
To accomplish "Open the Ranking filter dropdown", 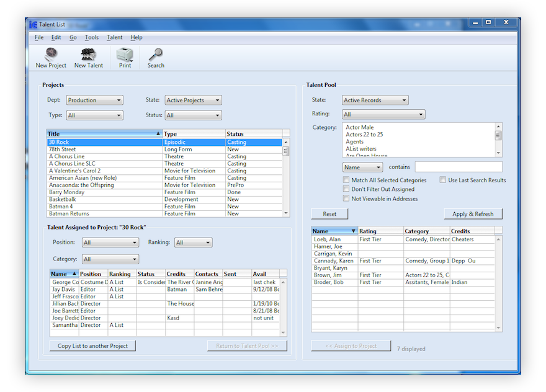I will [193, 243].
